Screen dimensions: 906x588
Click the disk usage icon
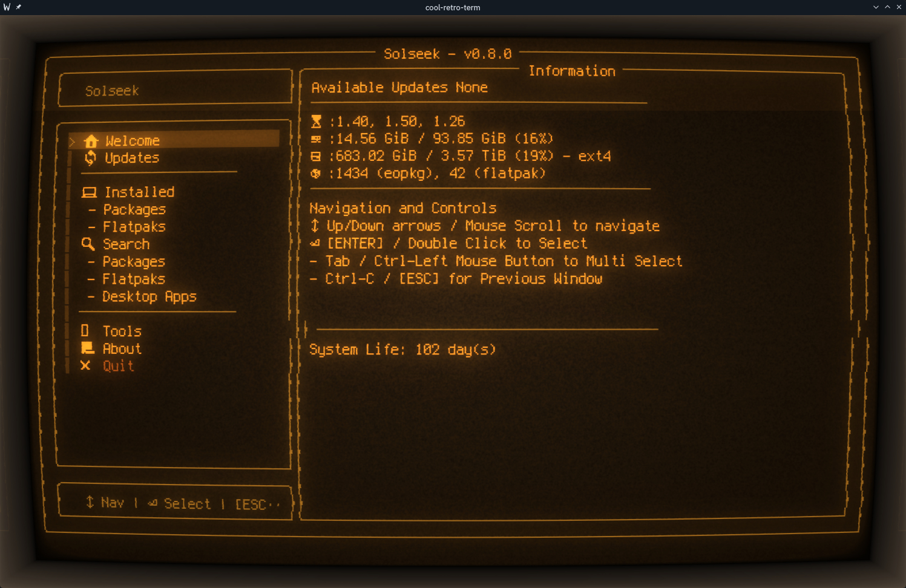(x=316, y=156)
